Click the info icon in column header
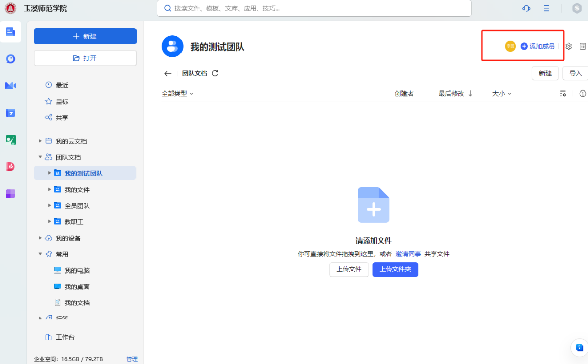 click(x=582, y=94)
